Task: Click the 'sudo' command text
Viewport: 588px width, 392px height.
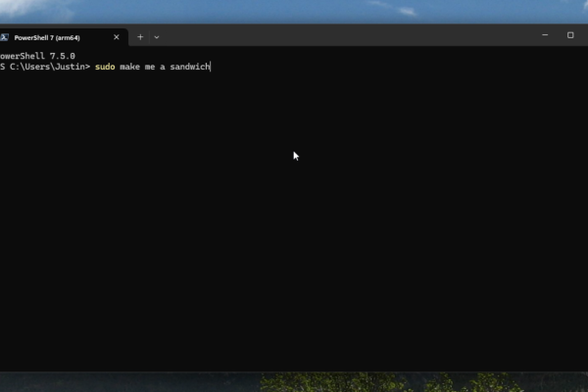Action: 105,67
